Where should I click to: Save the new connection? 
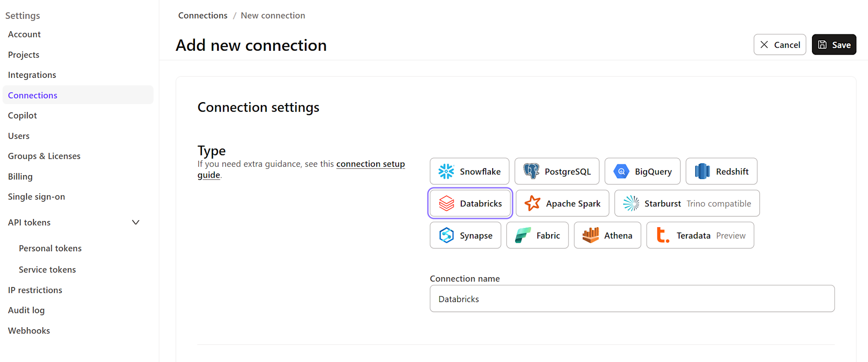click(x=834, y=45)
